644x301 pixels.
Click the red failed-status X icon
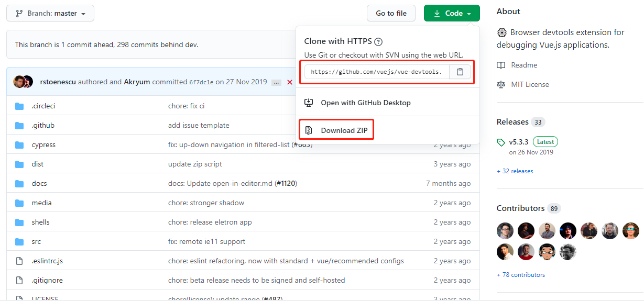click(x=290, y=82)
